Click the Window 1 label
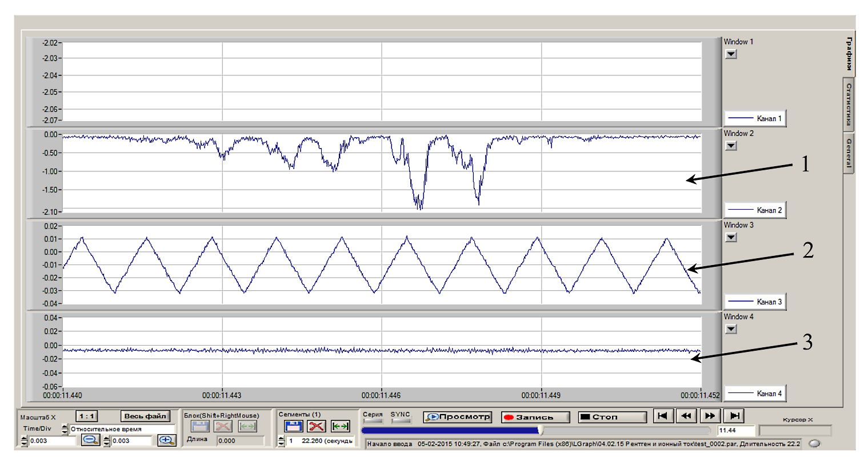868x465 pixels. click(738, 42)
